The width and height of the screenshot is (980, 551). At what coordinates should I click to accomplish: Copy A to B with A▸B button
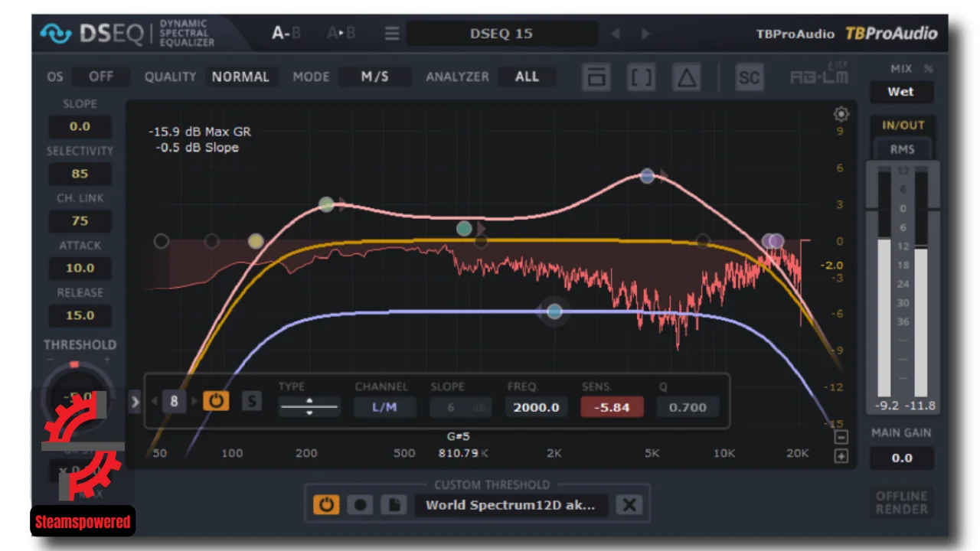(341, 34)
